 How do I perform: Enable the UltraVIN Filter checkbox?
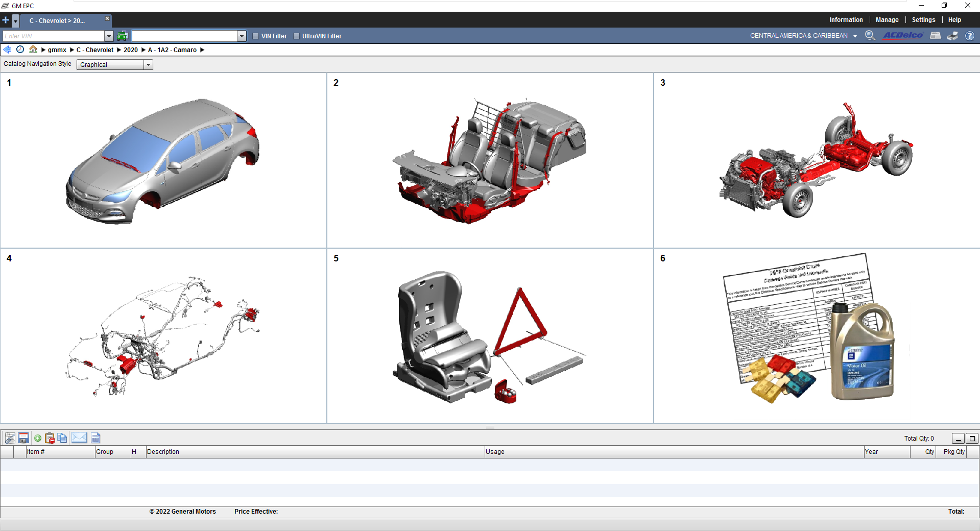coord(296,36)
